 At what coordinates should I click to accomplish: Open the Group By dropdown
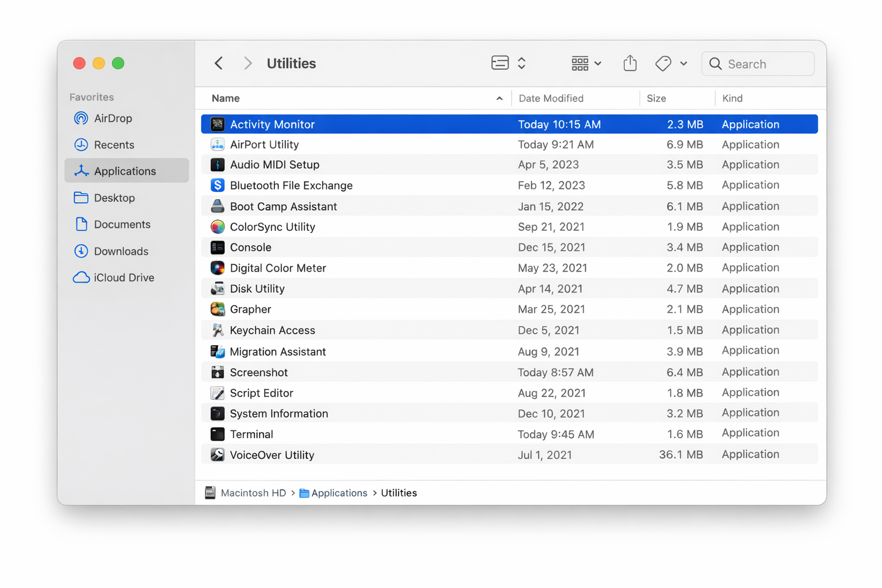(586, 63)
